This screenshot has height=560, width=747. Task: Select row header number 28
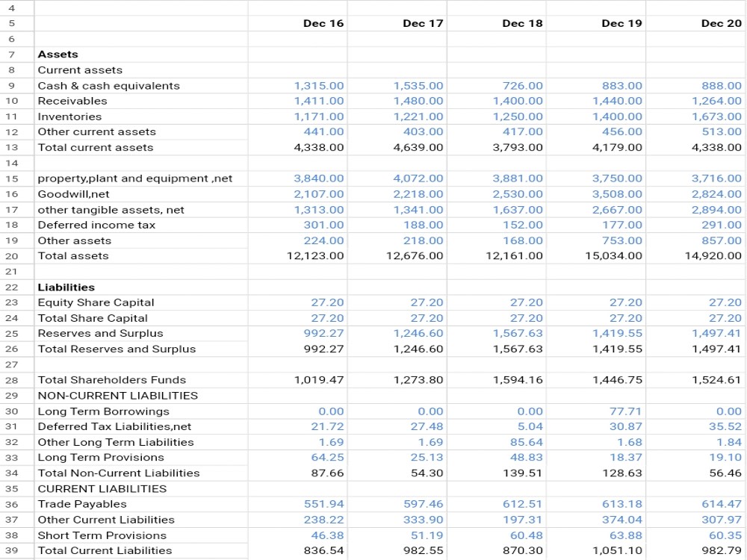tap(11, 381)
